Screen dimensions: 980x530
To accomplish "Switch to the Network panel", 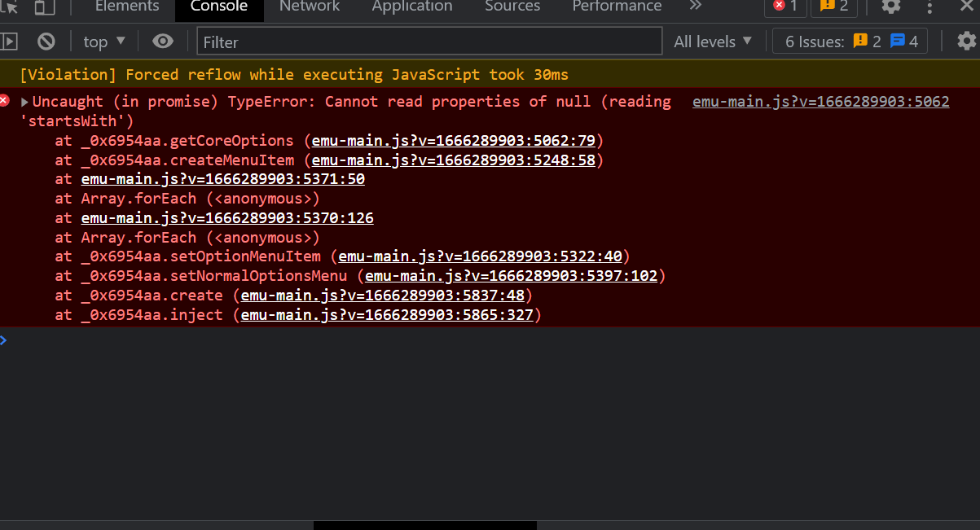I will click(309, 7).
